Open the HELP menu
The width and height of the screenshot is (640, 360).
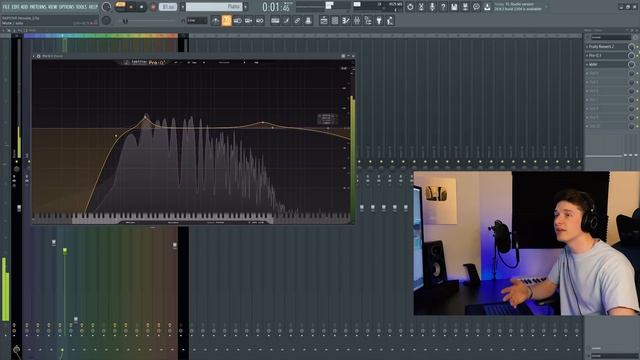click(93, 7)
